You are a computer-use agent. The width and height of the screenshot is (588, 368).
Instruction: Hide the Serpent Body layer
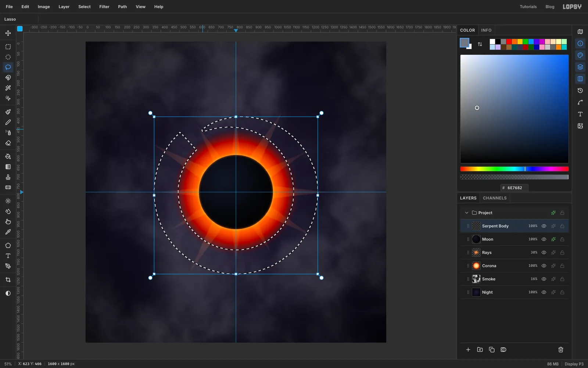coord(544,226)
